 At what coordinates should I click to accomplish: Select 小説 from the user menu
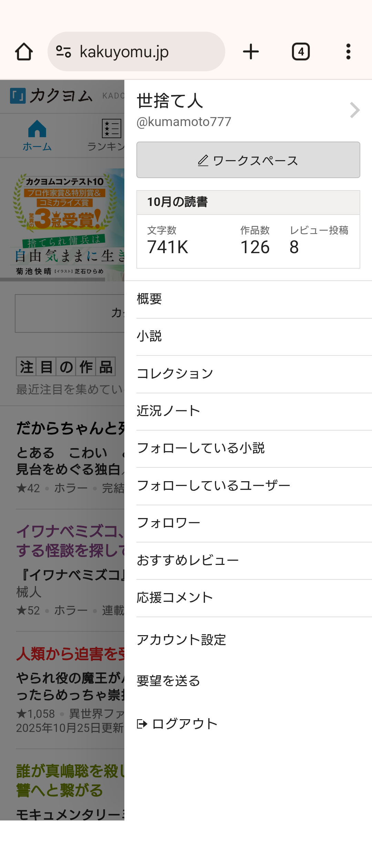[149, 336]
